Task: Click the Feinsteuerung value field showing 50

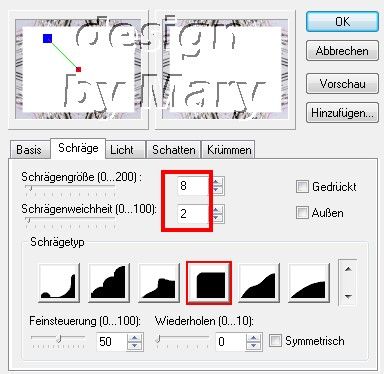Action: (112, 341)
